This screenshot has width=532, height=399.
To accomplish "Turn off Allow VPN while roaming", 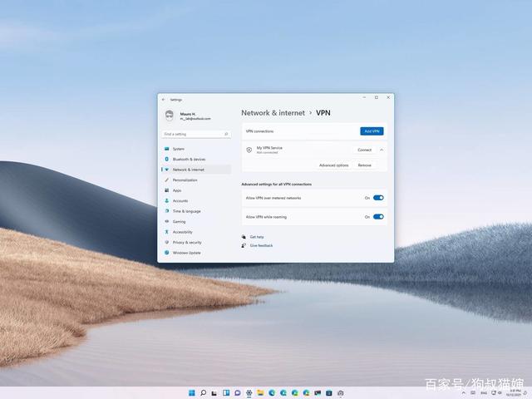I will click(x=378, y=217).
